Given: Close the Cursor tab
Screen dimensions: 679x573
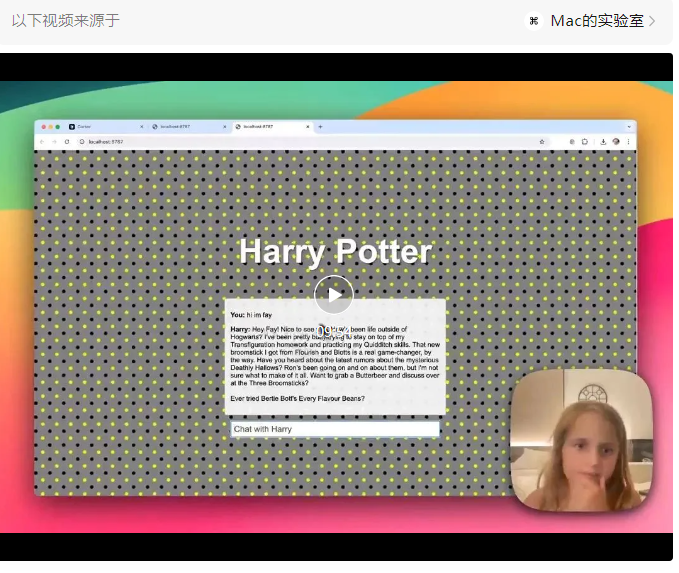Looking at the screenshot, I should pos(142,126).
